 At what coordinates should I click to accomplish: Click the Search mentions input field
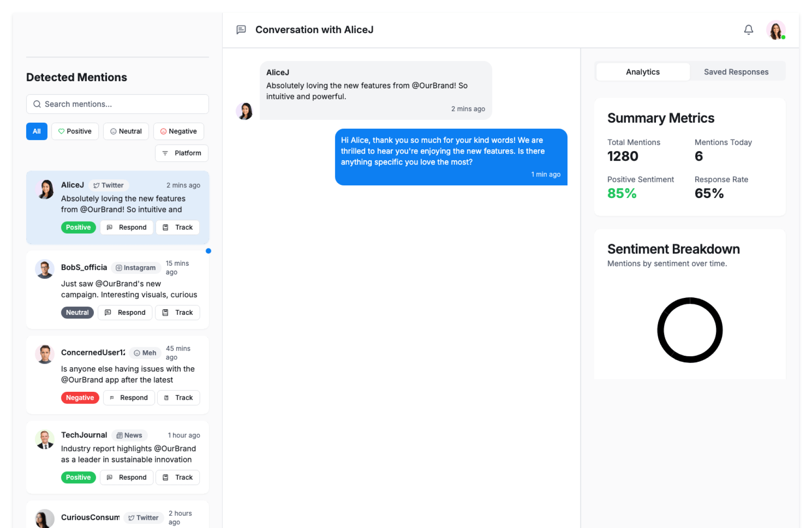[118, 104]
